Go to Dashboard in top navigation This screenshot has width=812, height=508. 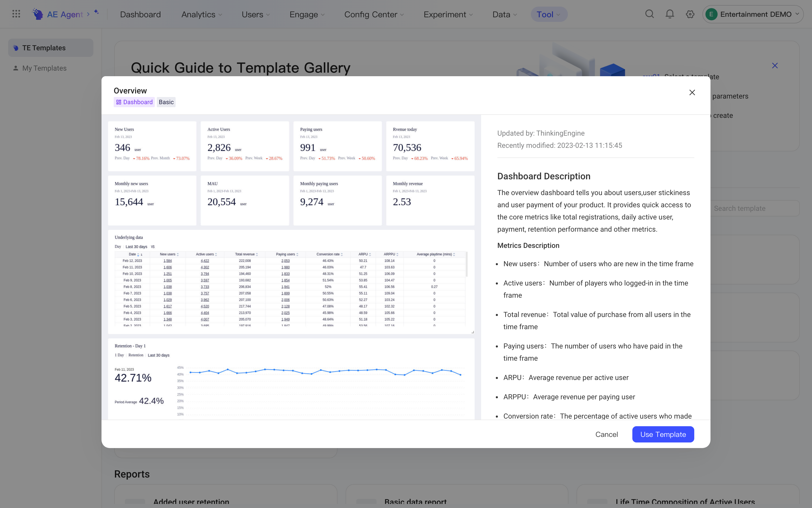point(140,14)
